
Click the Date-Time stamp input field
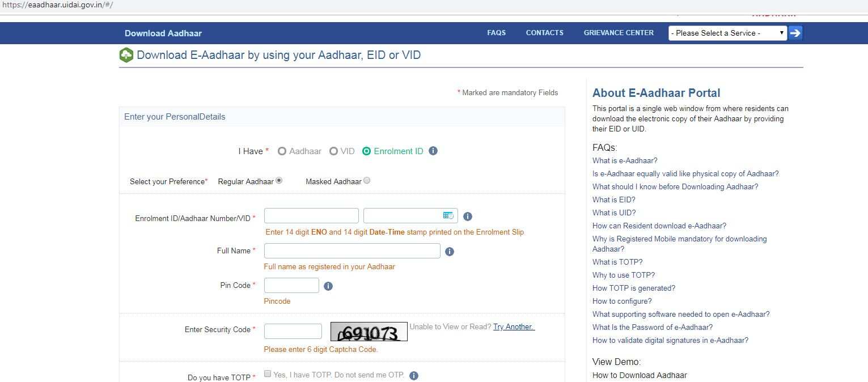coord(410,216)
